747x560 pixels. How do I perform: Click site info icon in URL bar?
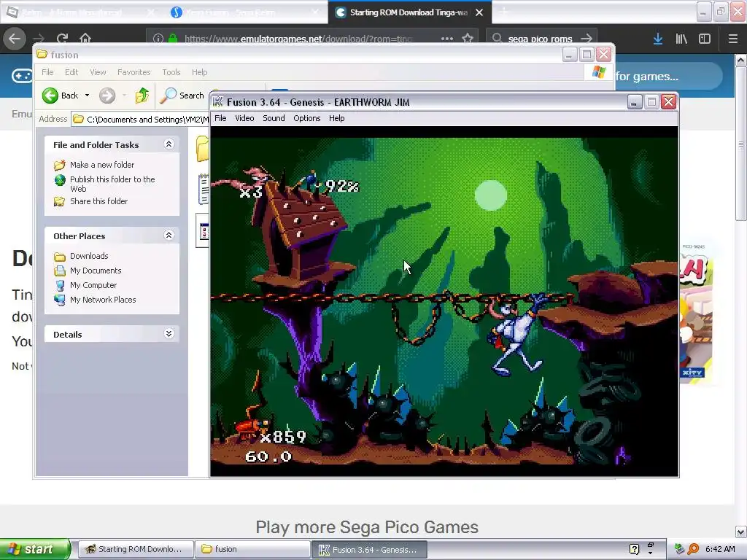158,39
